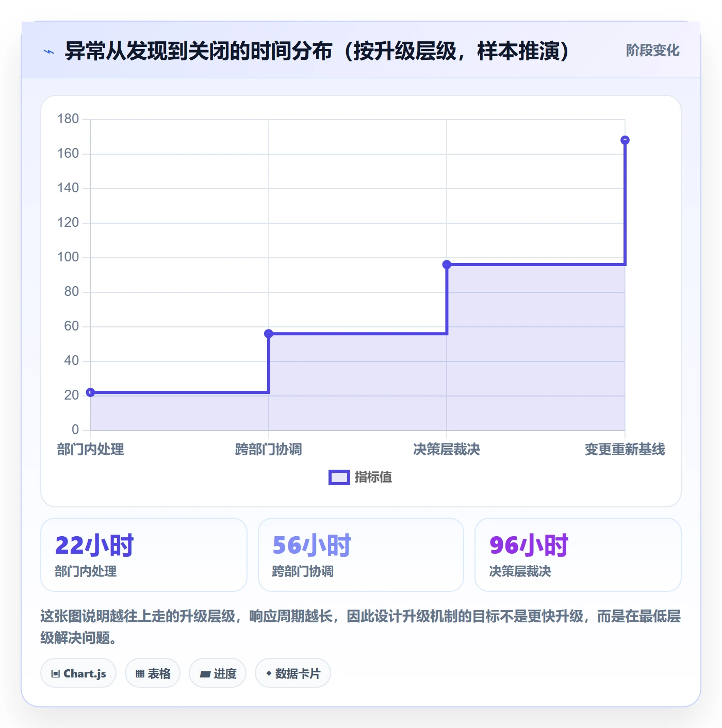Click the y-axis value 100
This screenshot has height=728, width=722.
(x=68, y=257)
